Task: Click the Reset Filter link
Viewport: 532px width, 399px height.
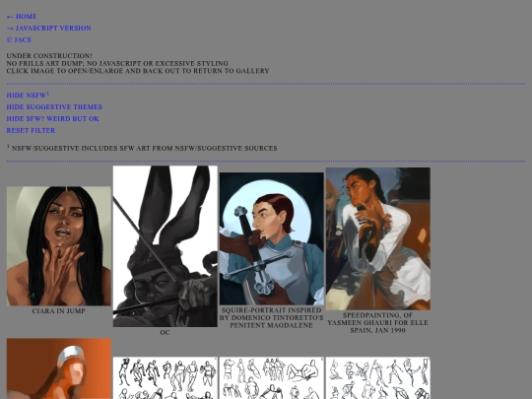Action: 31,130
